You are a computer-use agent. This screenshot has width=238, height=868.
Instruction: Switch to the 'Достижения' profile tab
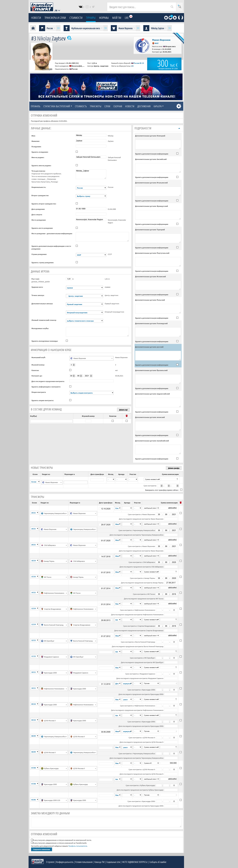pos(144,106)
